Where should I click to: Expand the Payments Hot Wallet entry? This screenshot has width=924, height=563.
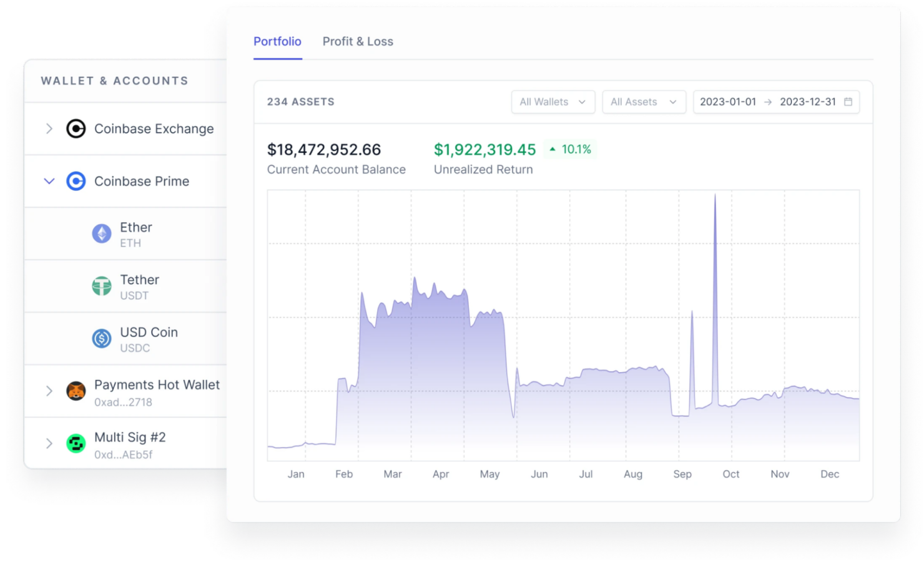click(x=49, y=391)
